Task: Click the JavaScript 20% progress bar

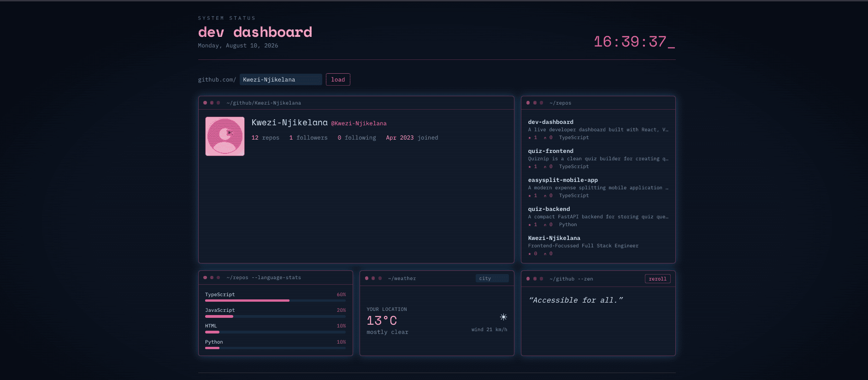Action: point(276,316)
